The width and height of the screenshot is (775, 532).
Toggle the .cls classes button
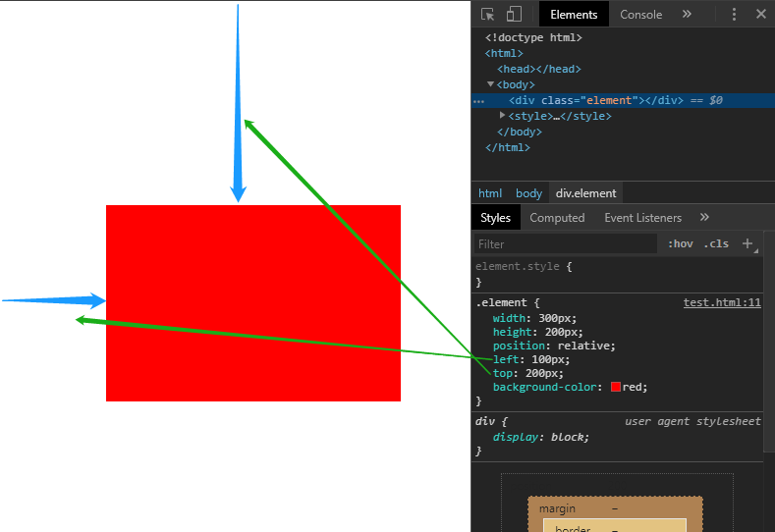(716, 243)
